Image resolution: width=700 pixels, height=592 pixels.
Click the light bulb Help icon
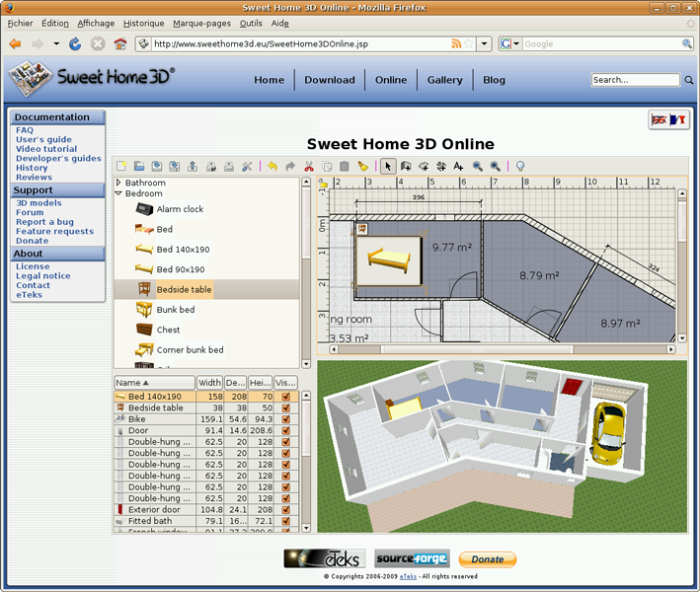click(520, 167)
